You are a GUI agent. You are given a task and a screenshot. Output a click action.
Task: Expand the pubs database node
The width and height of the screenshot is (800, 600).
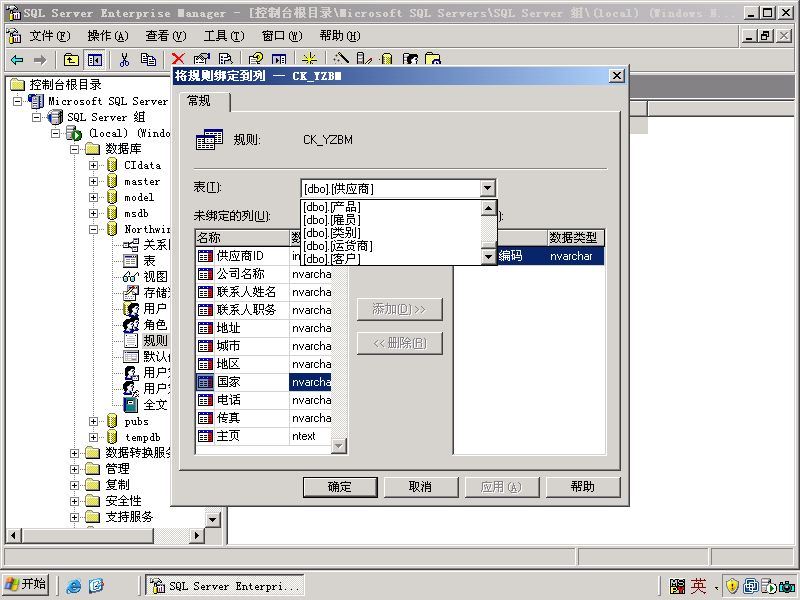click(x=93, y=421)
